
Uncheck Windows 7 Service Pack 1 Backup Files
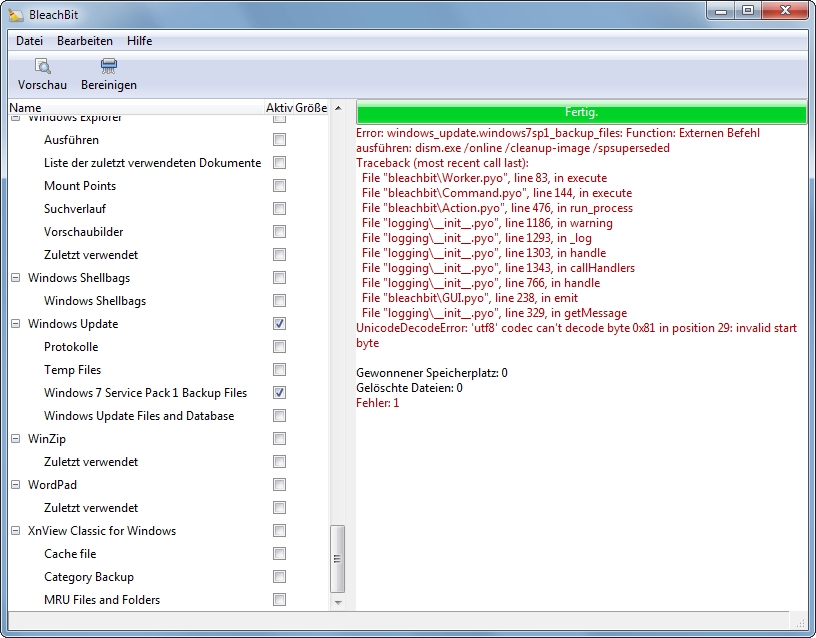point(279,392)
